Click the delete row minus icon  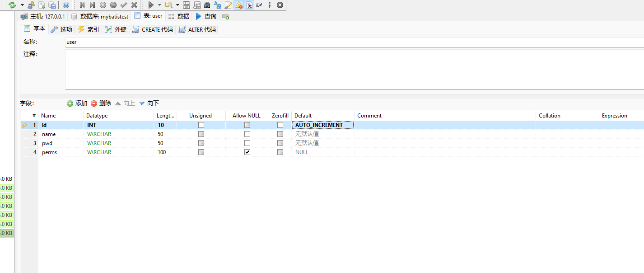[113, 5]
